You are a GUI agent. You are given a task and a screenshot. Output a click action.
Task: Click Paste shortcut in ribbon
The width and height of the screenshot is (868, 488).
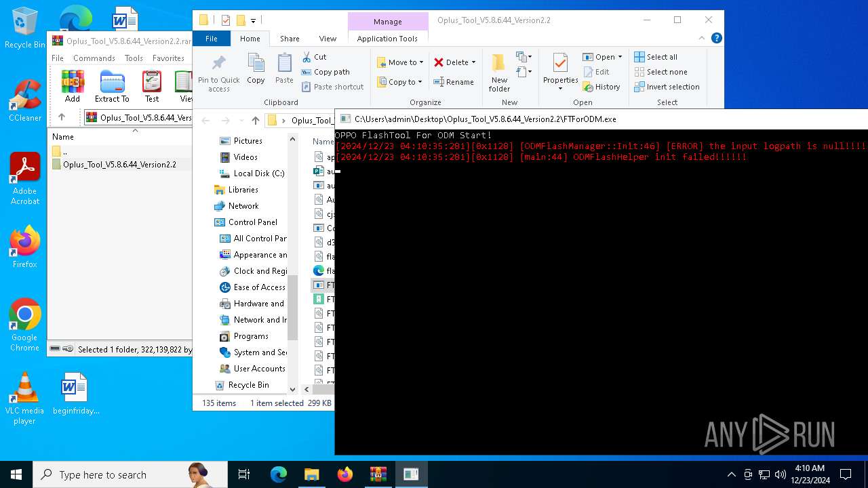tap(333, 87)
